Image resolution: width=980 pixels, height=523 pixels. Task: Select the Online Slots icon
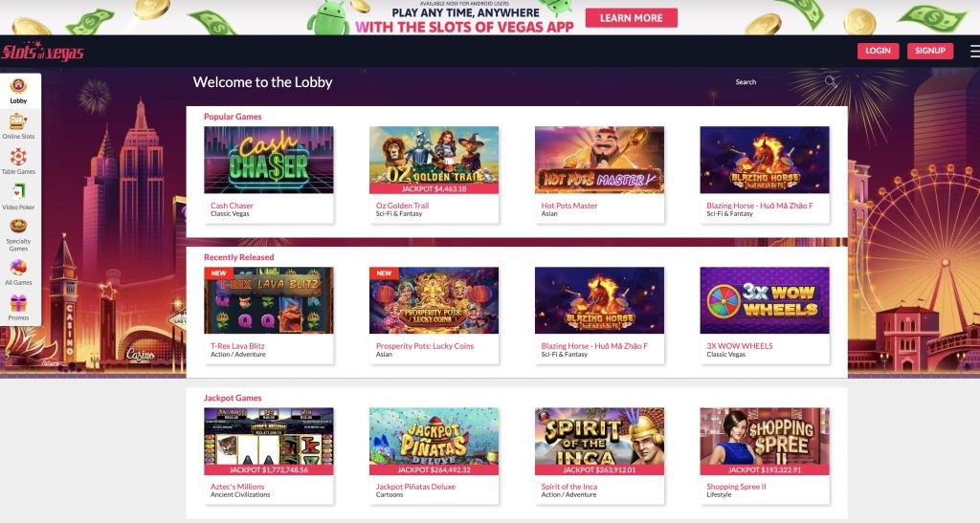18,121
